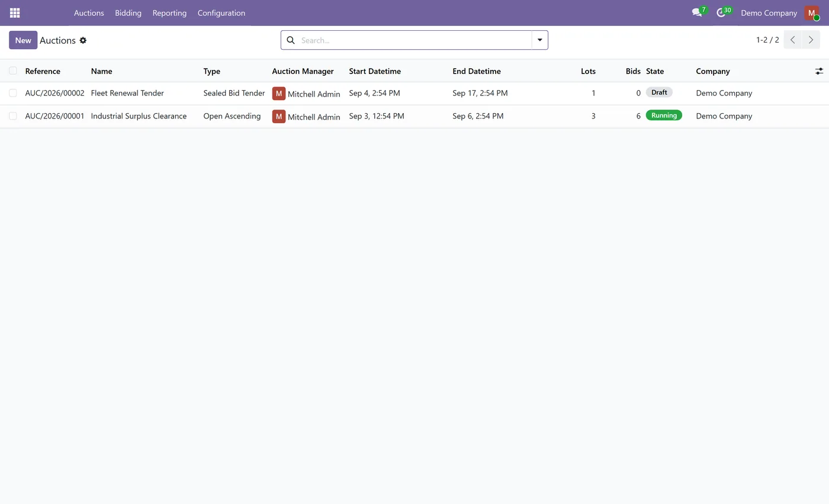Viewport: 829px width, 504px height.
Task: Open the activities clock icon
Action: (x=721, y=12)
